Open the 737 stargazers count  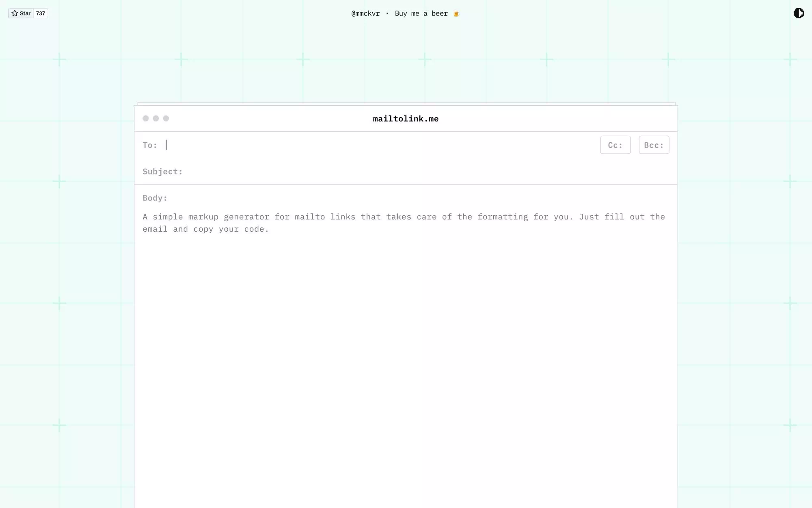[41, 13]
